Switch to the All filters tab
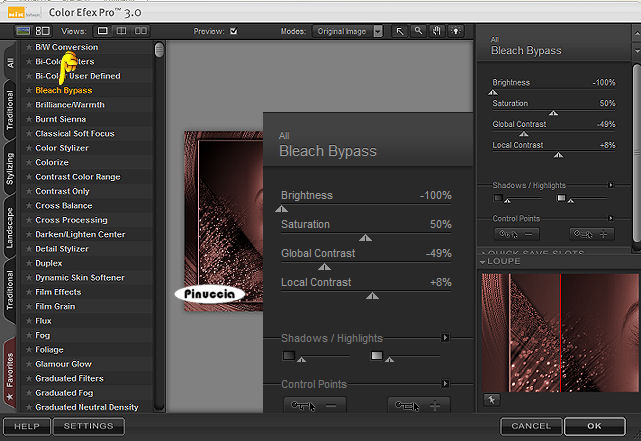 [x=10, y=62]
